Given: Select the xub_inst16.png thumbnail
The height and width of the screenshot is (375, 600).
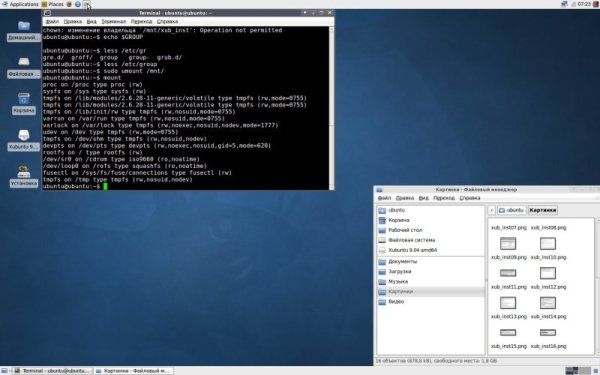Looking at the screenshot, I should (548, 332).
